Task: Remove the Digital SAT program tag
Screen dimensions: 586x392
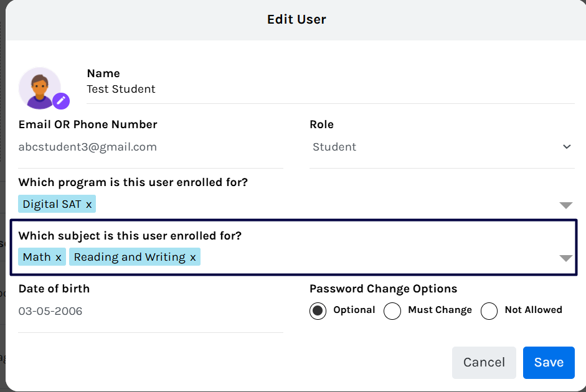Action: pos(88,205)
